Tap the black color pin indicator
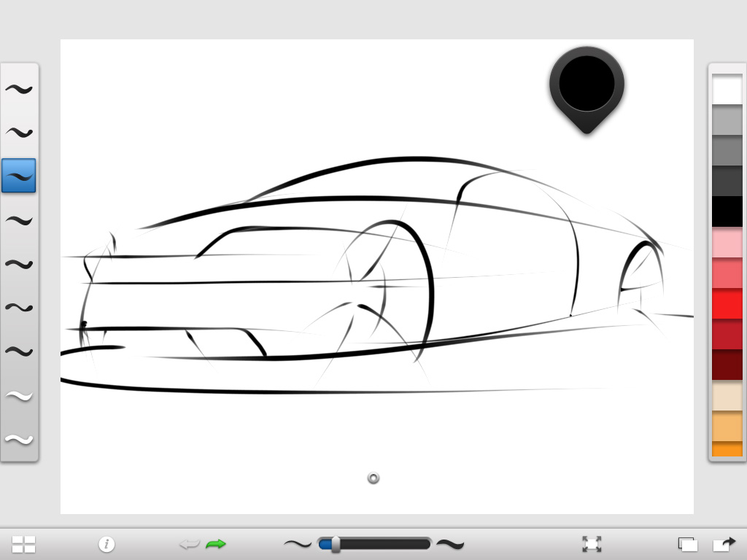 click(587, 82)
